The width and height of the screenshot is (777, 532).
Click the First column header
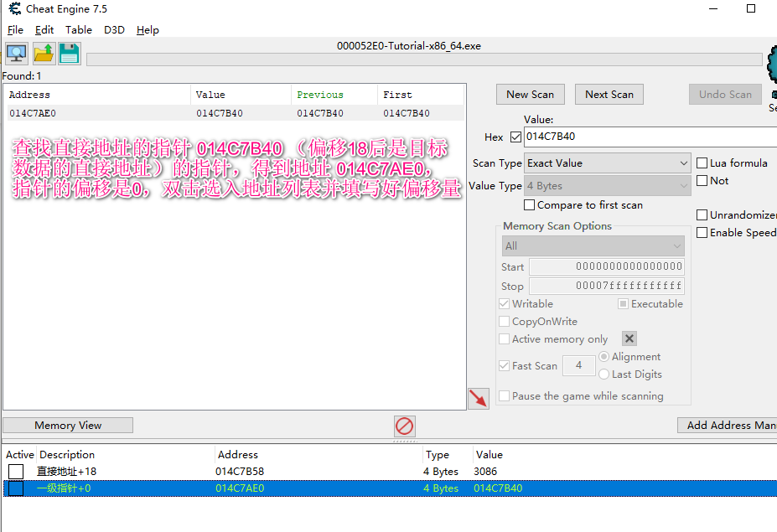click(x=421, y=95)
